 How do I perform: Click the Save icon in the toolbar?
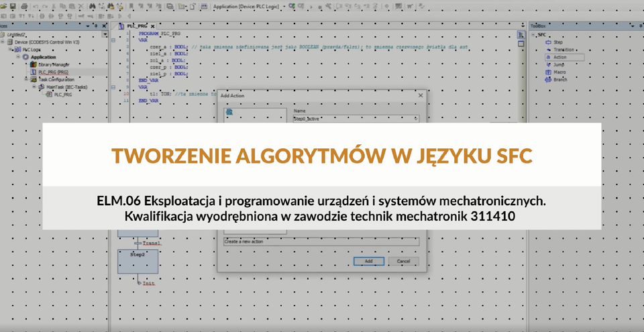tap(13, 6)
